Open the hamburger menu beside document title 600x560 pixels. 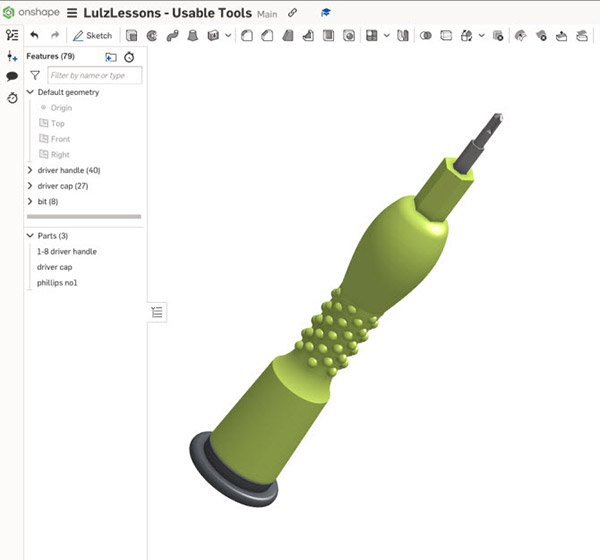(72, 13)
